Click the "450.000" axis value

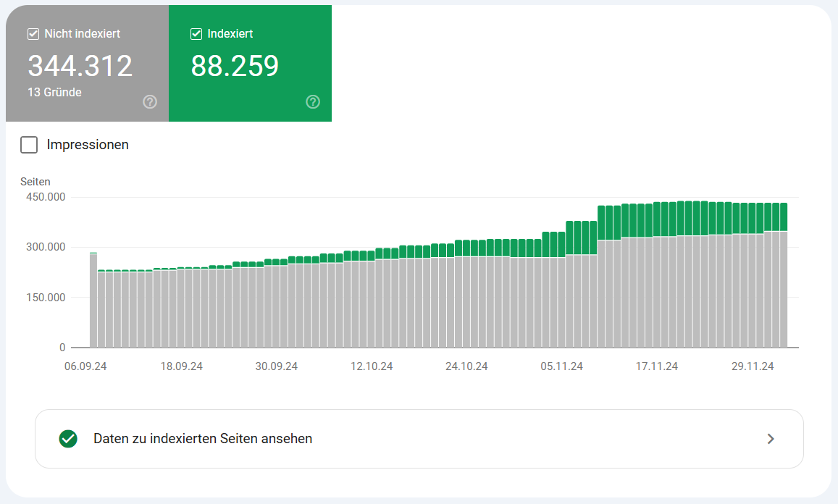[46, 197]
